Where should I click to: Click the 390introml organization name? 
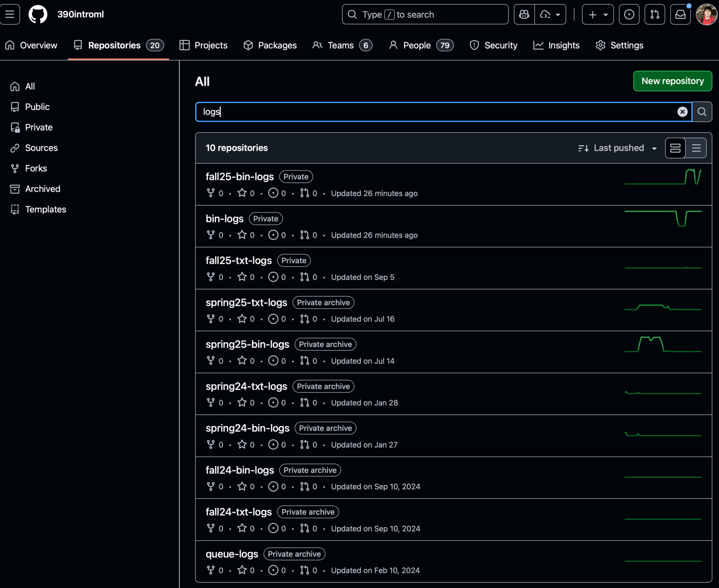point(81,14)
